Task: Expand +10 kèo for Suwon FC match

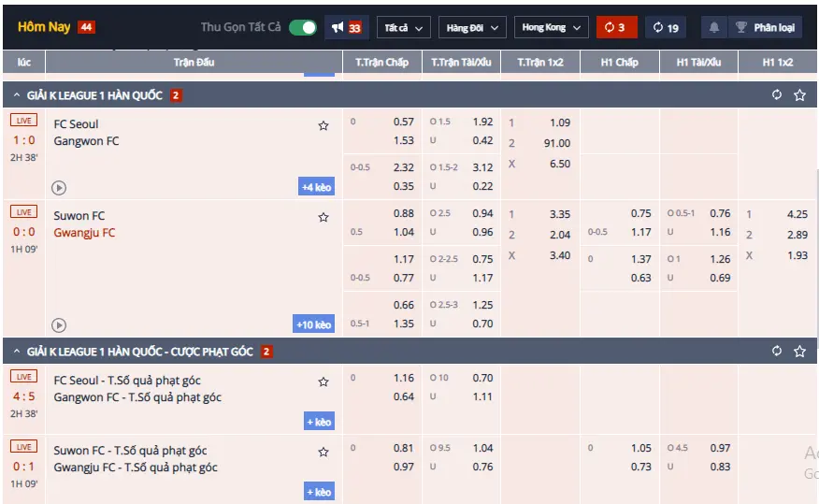Action: [x=313, y=324]
